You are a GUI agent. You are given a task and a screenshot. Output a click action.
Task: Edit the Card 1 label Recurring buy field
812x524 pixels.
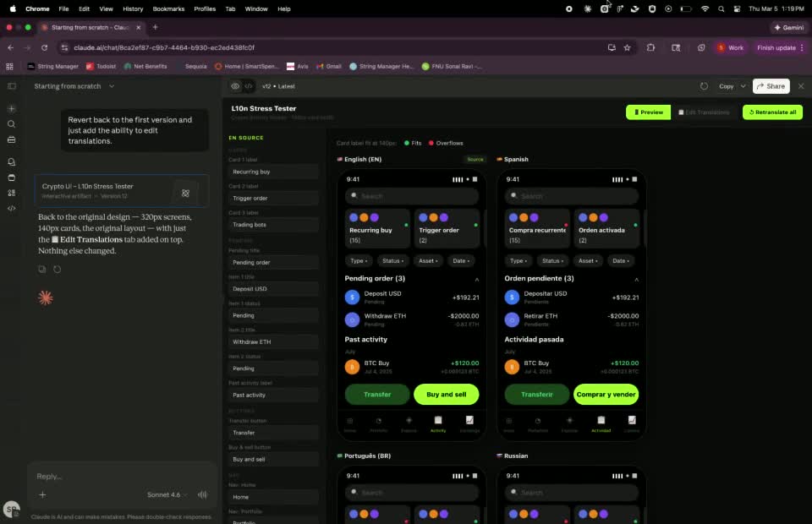pos(273,172)
